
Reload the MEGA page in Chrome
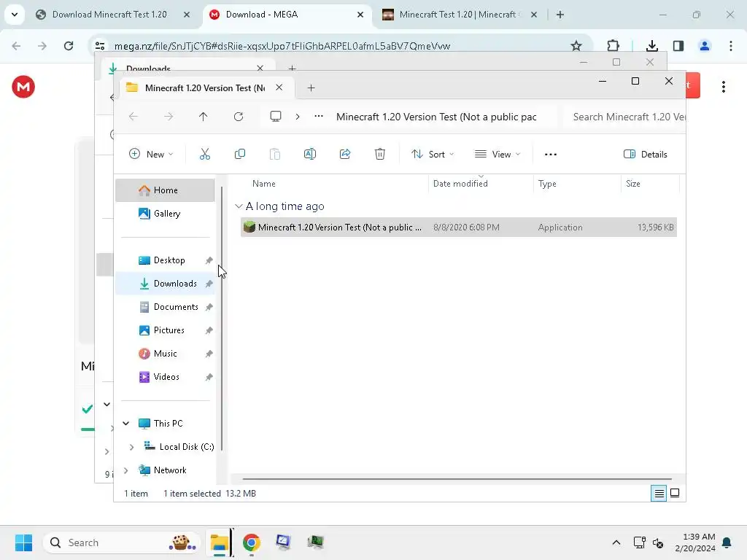69,46
